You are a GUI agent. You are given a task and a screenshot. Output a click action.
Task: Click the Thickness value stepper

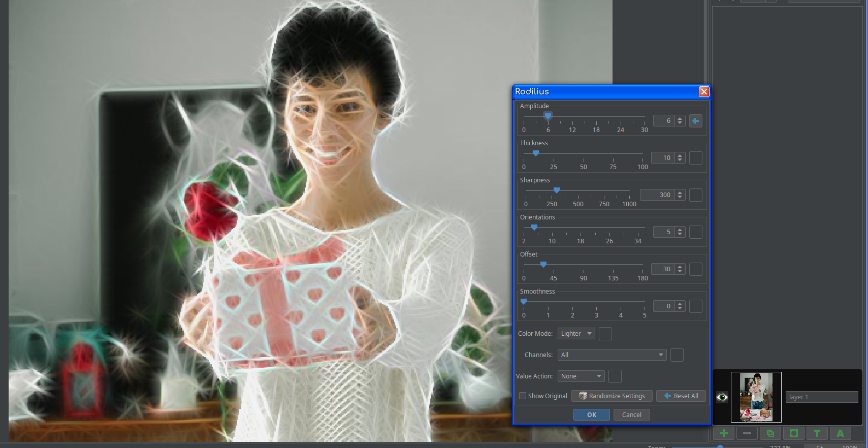tap(680, 158)
